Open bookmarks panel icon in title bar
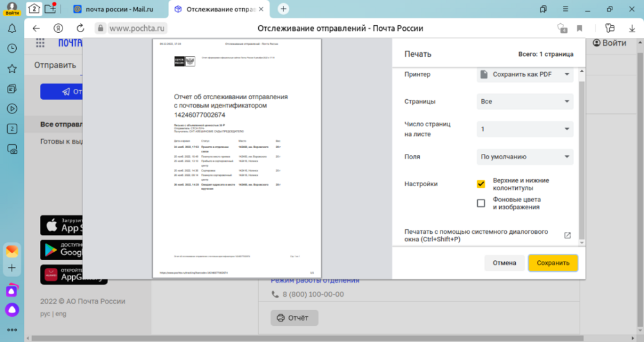The width and height of the screenshot is (644, 342). pos(544,8)
